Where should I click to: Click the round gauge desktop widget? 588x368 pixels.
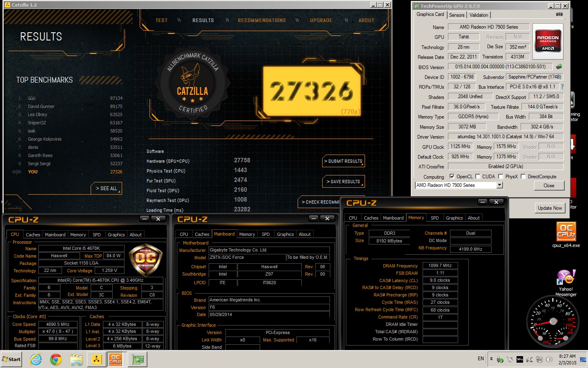[x=553, y=321]
